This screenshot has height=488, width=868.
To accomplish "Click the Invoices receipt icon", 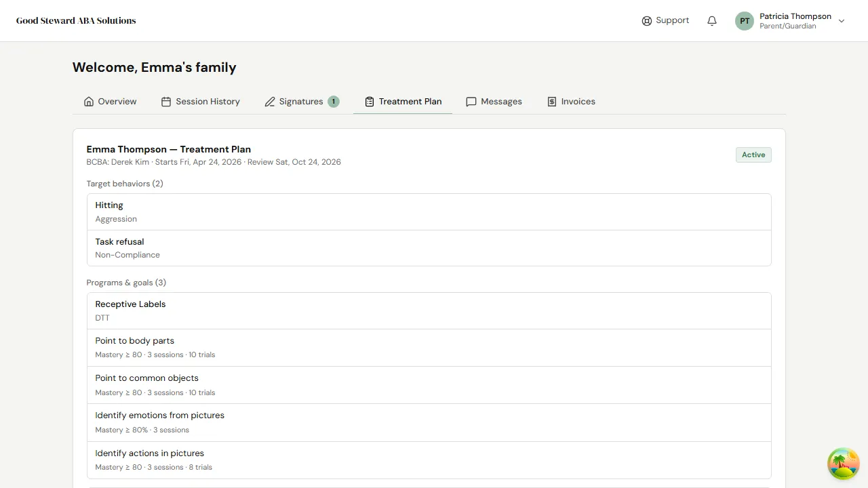I will [552, 102].
